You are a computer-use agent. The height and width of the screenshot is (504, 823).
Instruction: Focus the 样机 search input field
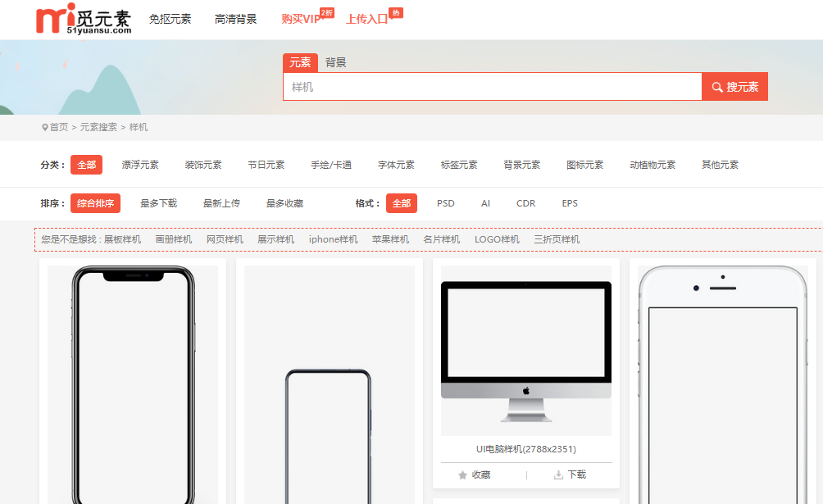493,87
